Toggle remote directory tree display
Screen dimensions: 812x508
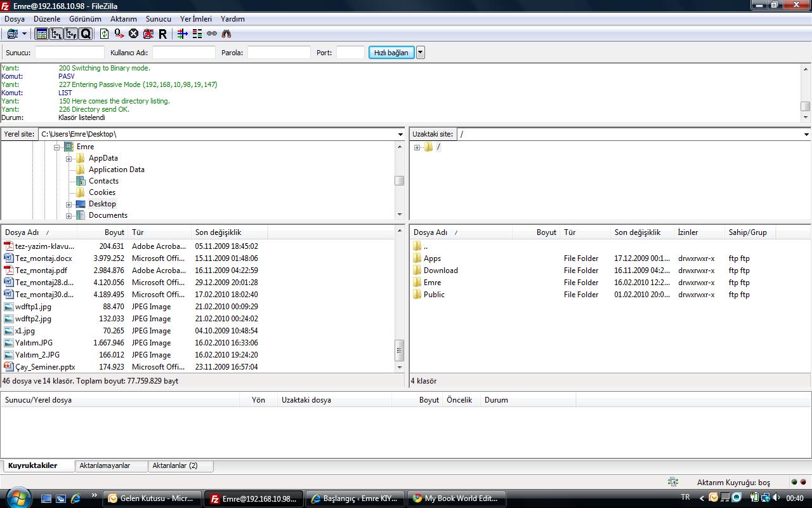[x=71, y=34]
